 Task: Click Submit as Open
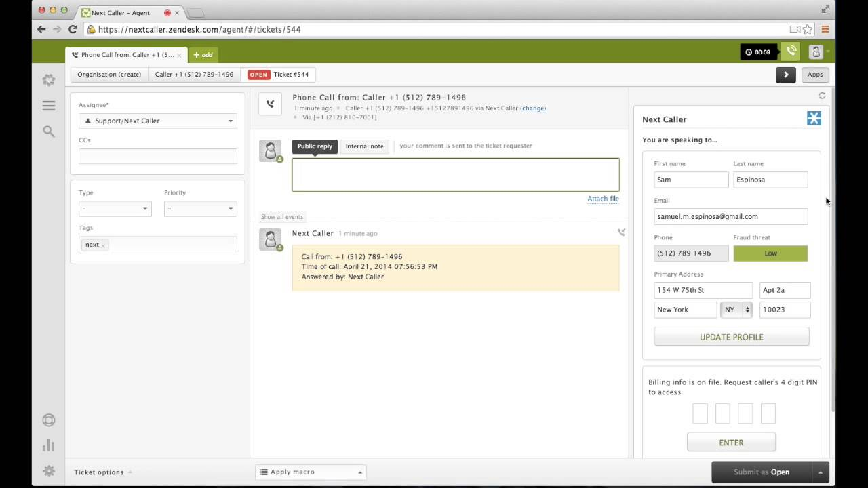[762, 472]
